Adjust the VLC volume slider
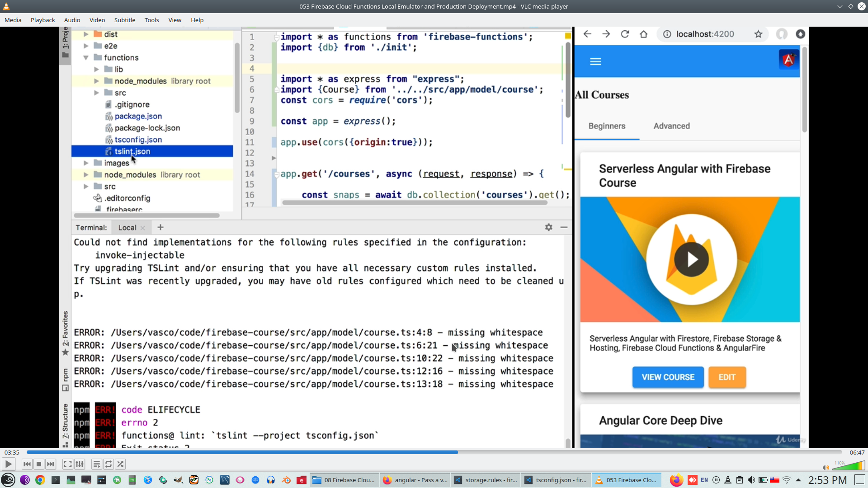868x488 pixels. pyautogui.click(x=848, y=466)
